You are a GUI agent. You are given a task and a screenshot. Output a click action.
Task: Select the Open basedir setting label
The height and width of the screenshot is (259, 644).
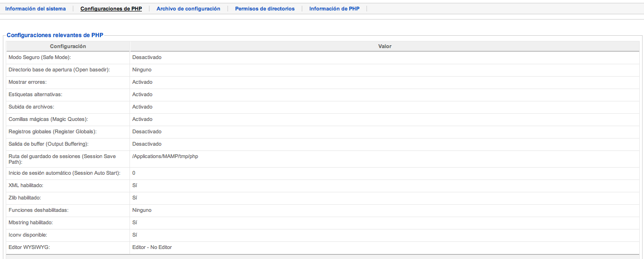[x=59, y=70]
